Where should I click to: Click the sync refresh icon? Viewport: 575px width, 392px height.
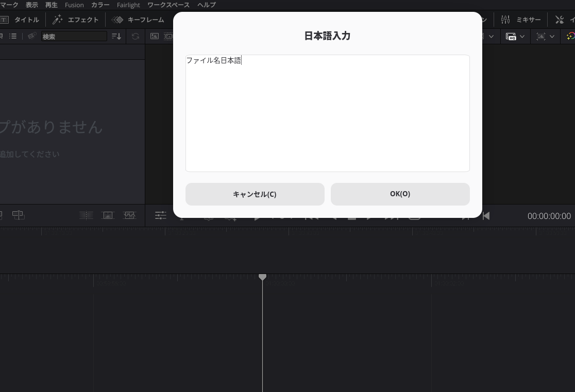pyautogui.click(x=136, y=36)
